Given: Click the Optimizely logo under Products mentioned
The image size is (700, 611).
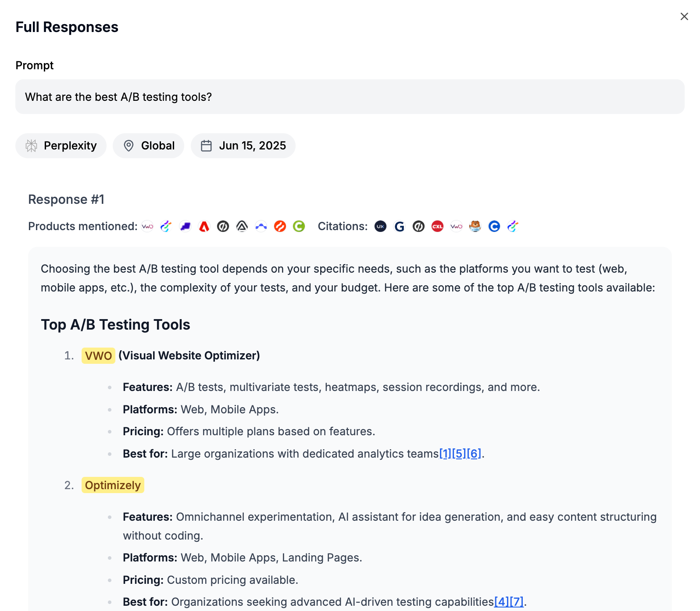Looking at the screenshot, I should 166,226.
